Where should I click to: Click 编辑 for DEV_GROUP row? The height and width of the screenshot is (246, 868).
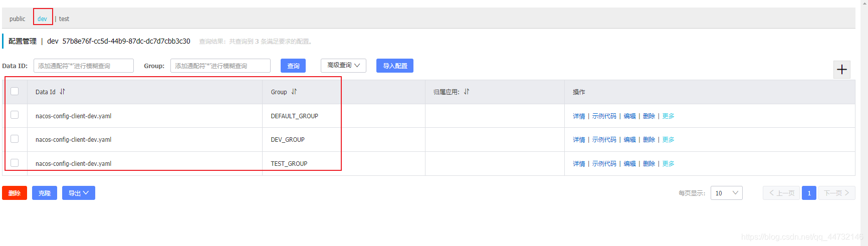coord(630,140)
